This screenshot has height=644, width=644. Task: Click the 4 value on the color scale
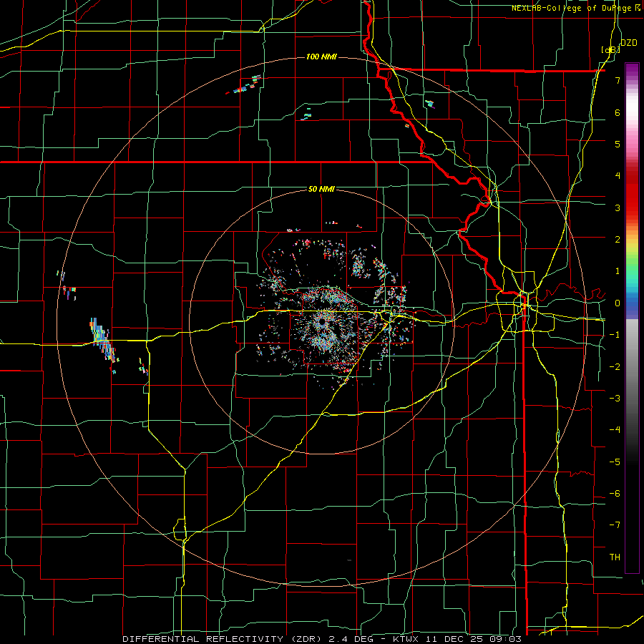click(618, 176)
